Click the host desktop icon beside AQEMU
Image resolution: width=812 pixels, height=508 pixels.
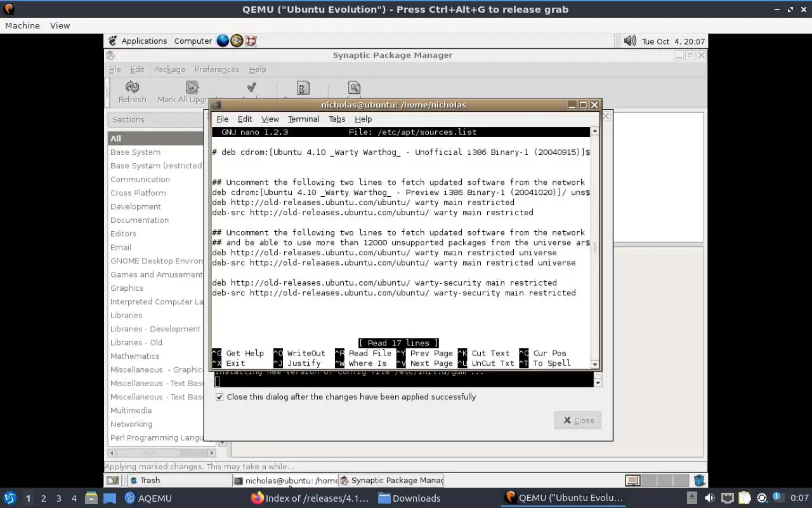pos(110,498)
